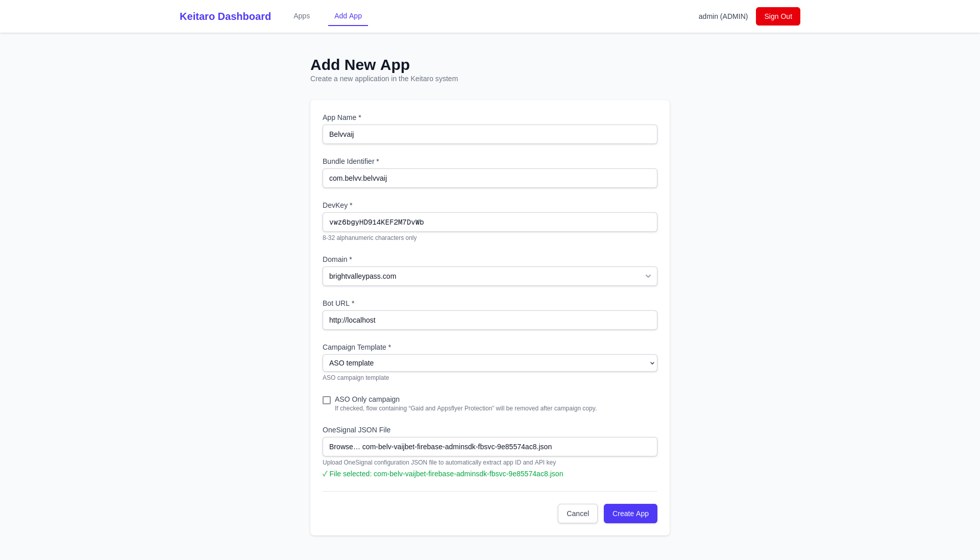Click Browse… to choose a OneSignal JSON file

click(x=345, y=447)
